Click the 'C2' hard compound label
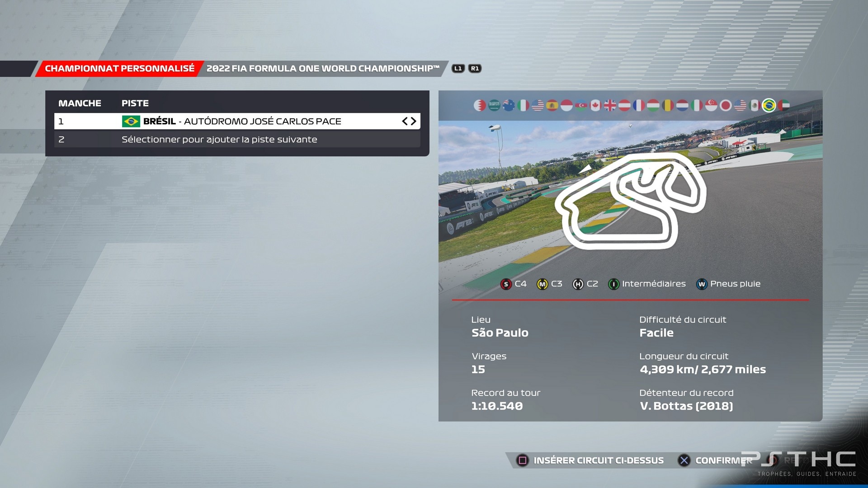 pyautogui.click(x=592, y=284)
